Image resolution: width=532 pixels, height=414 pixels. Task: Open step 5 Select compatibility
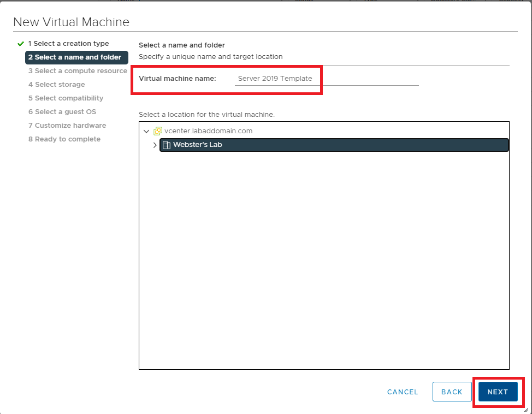point(66,98)
